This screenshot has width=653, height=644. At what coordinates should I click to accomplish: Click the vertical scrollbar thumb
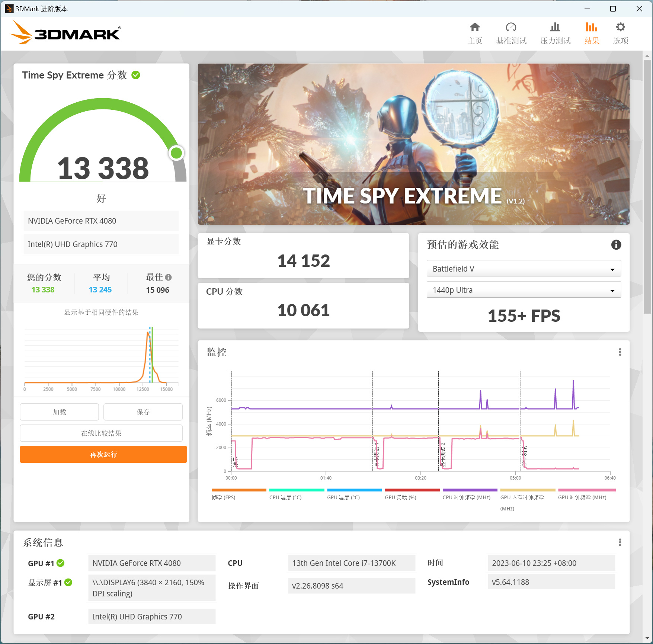click(x=647, y=186)
